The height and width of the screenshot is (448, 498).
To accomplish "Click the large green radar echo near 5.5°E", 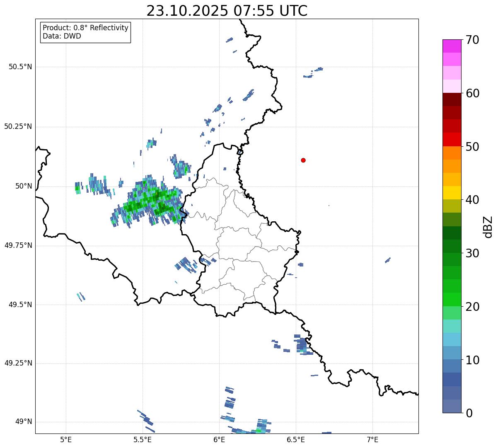I will tap(149, 202).
